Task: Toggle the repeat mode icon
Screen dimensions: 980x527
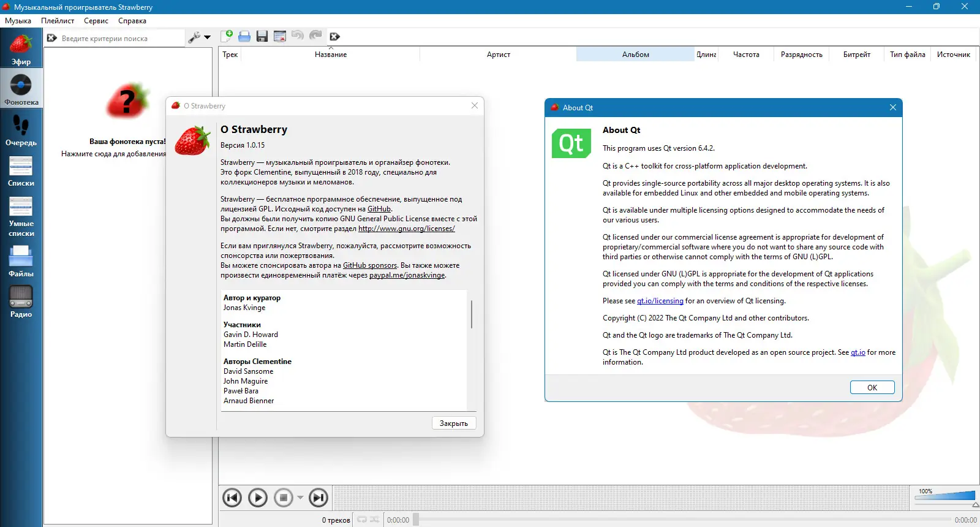Action: (x=362, y=520)
